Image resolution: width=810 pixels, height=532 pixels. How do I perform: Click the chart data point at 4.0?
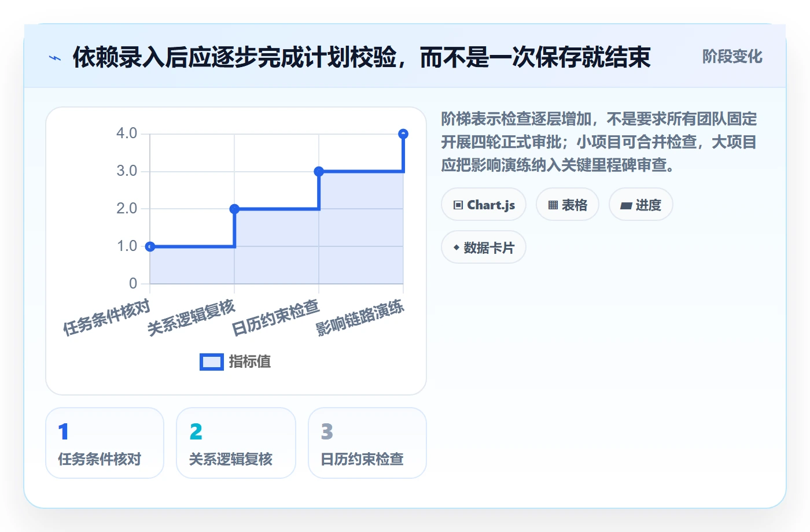pos(403,134)
